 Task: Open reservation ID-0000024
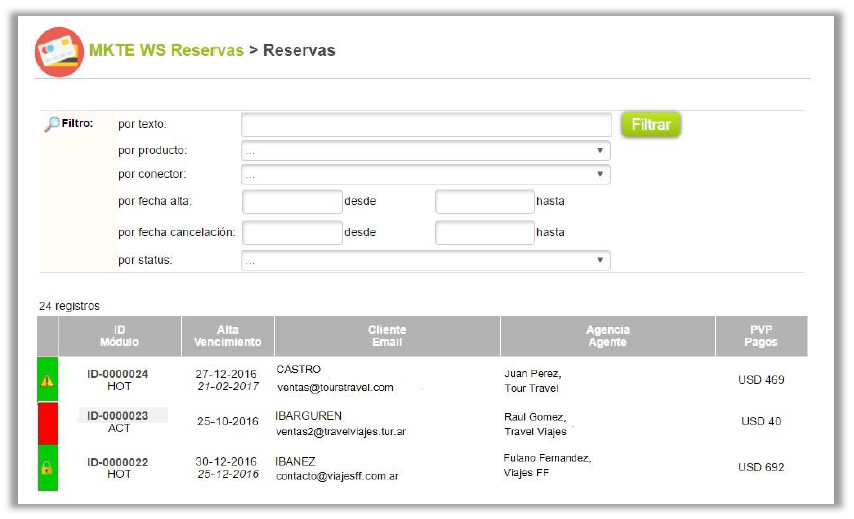coord(118,374)
